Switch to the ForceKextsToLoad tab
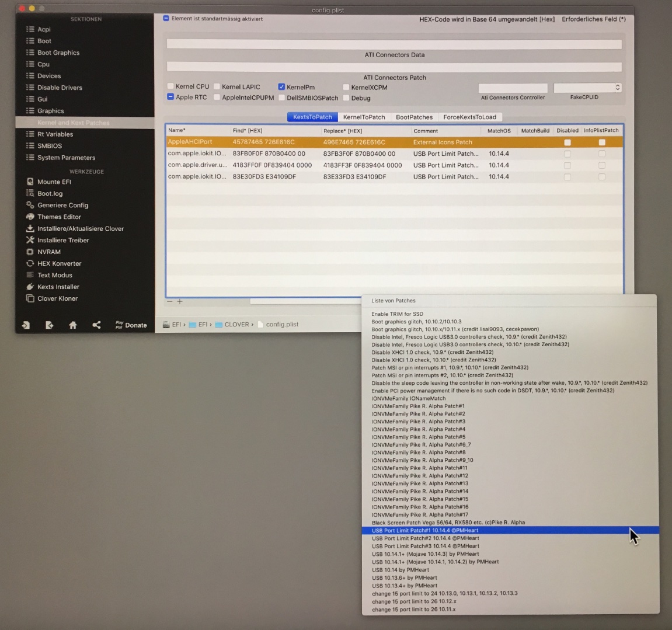Viewport: 672px width, 630px height. (470, 117)
